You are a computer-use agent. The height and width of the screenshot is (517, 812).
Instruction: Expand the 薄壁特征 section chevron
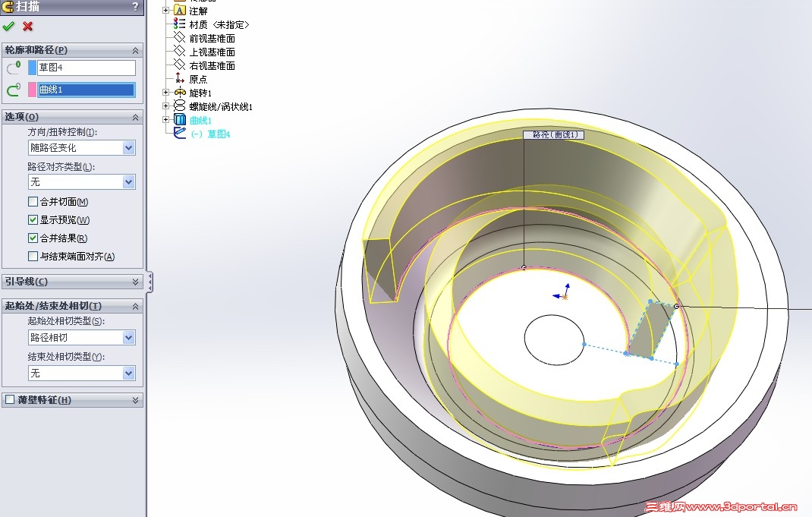135,400
